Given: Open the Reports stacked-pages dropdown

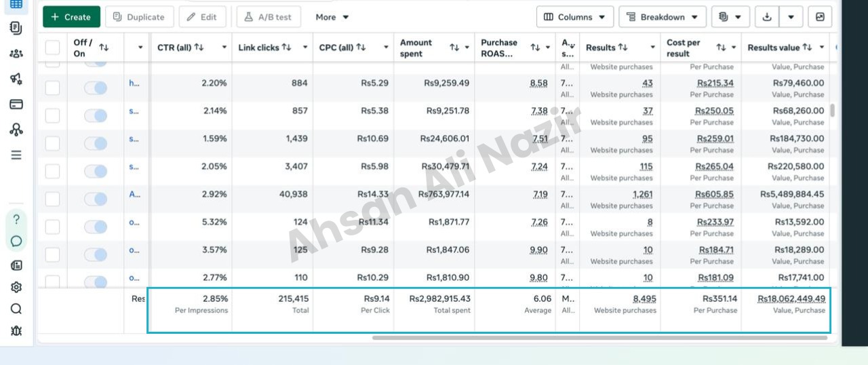Looking at the screenshot, I should tap(730, 17).
